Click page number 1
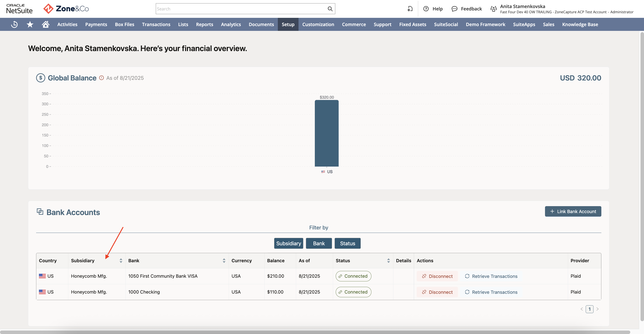This screenshot has height=334, width=644. 590,309
